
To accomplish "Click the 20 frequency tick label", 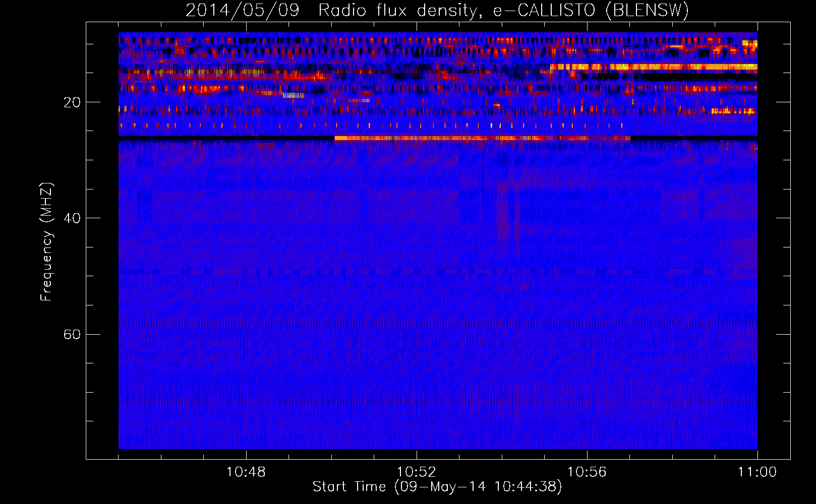I will 72,102.
